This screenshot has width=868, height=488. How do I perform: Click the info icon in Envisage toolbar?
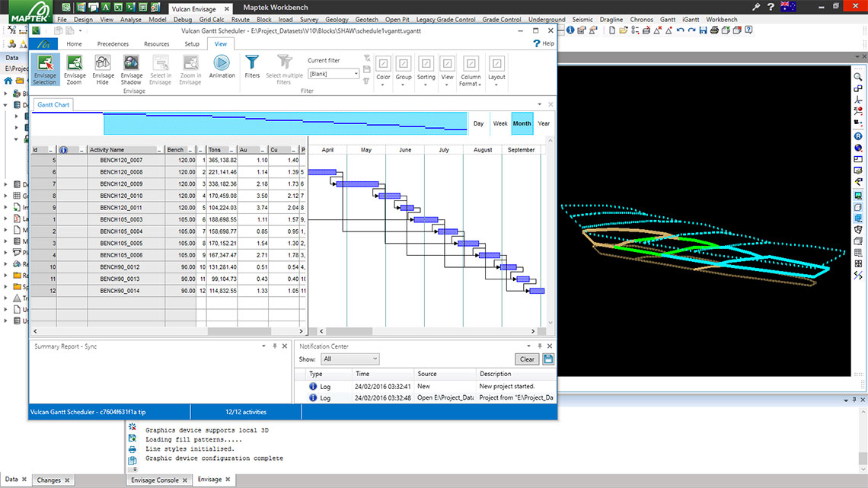point(570,30)
